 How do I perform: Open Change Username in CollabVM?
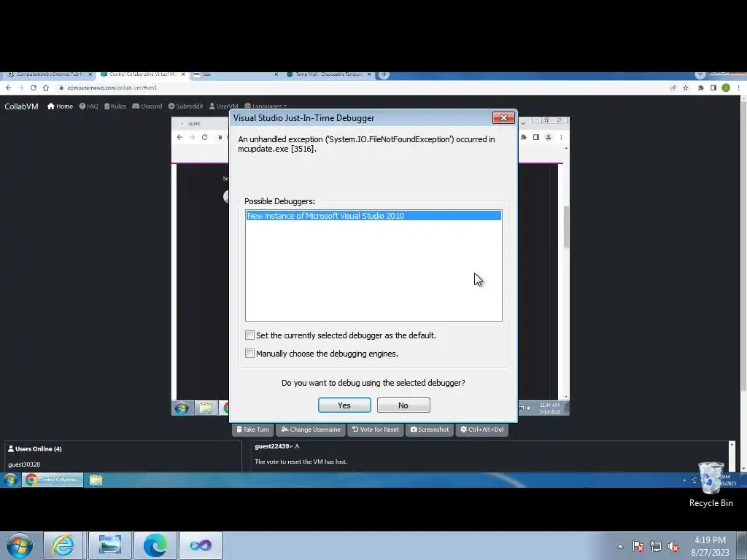coord(311,429)
